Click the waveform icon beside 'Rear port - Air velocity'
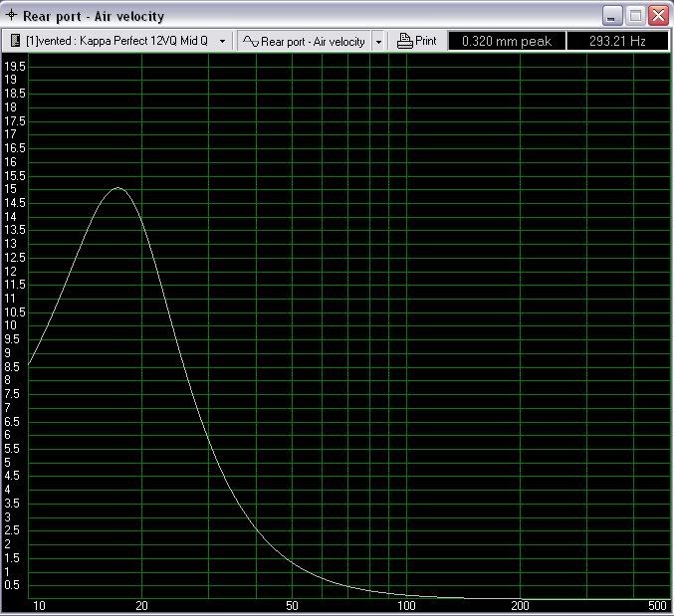Image resolution: width=674 pixels, height=616 pixels. coord(251,41)
